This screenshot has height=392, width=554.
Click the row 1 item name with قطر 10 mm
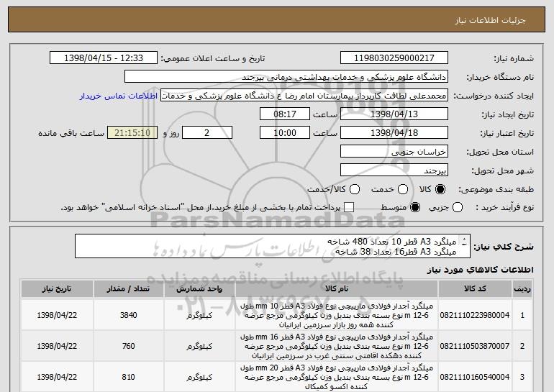pyautogui.click(x=337, y=315)
